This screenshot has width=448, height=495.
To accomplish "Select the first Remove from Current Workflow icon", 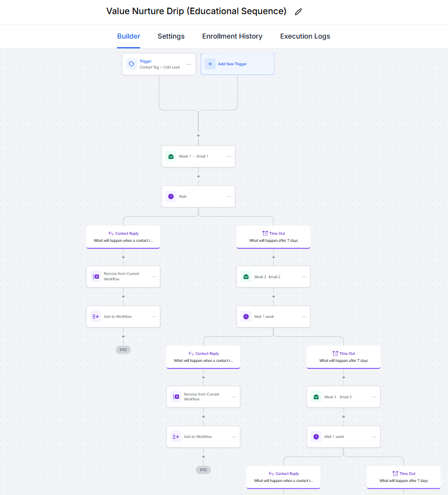I will tap(96, 277).
